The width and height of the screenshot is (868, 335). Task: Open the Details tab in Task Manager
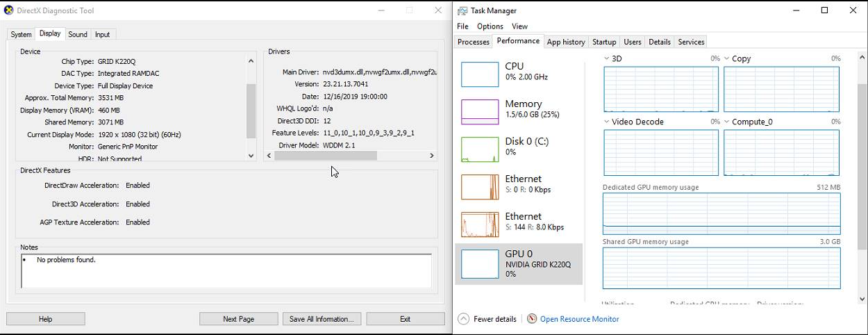pos(660,42)
